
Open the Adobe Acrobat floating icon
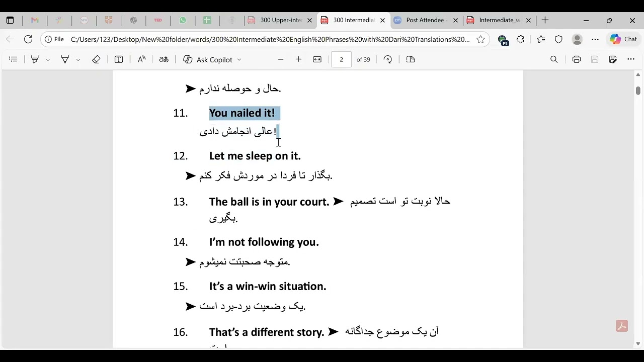coord(622,326)
